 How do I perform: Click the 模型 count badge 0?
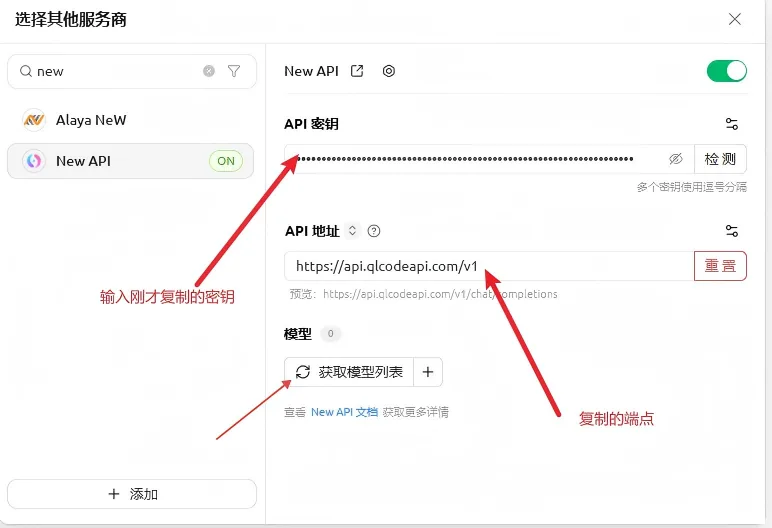pos(330,334)
